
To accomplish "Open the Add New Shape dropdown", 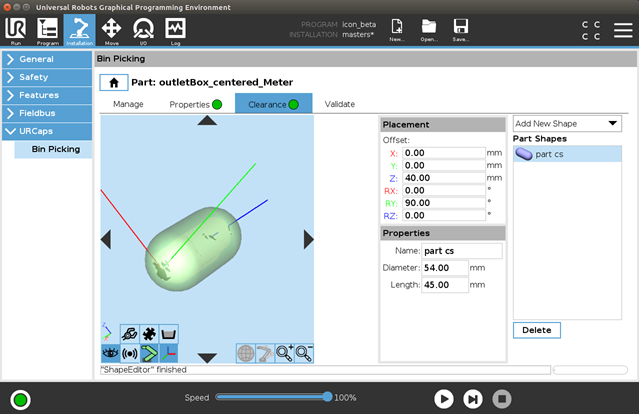I will 567,123.
